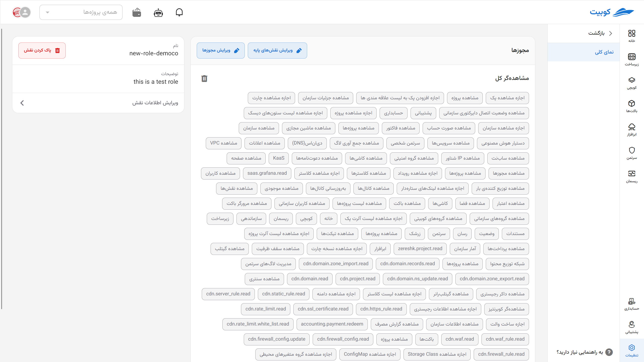644x362 pixels.
Task: Click the مستندات chip
Action: [515, 234]
